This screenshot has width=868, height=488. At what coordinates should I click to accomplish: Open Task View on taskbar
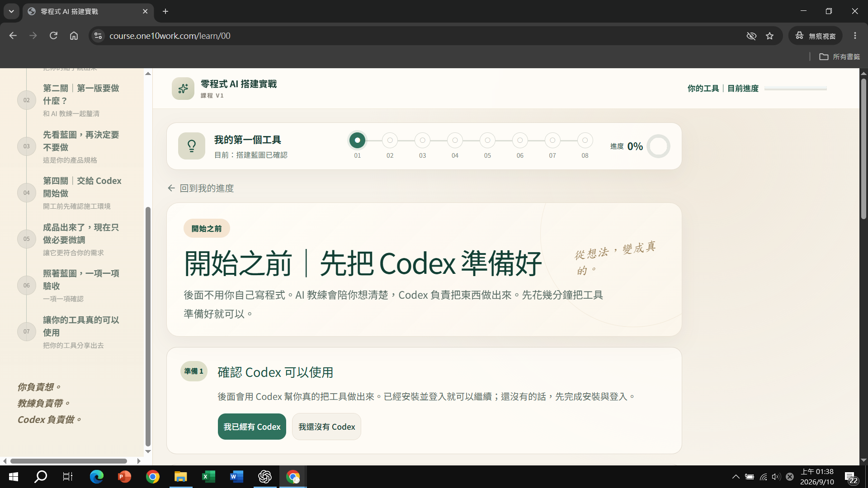(68, 477)
